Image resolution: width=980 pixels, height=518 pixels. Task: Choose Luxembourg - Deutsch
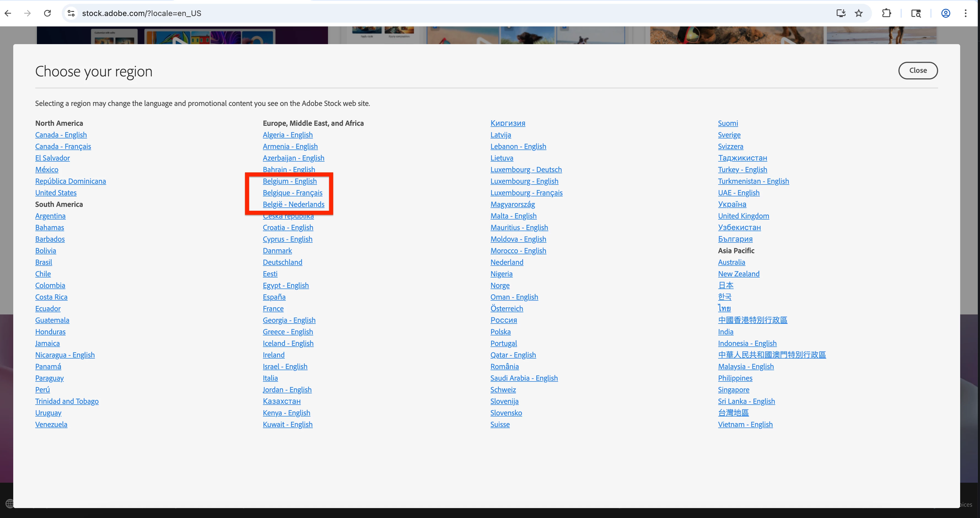(526, 169)
